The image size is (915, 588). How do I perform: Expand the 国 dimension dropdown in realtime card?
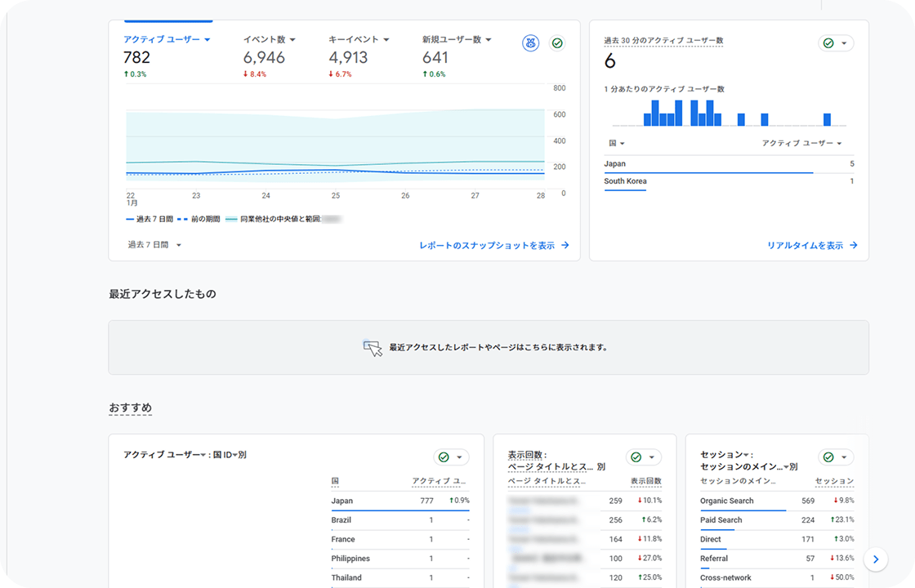coord(615,143)
